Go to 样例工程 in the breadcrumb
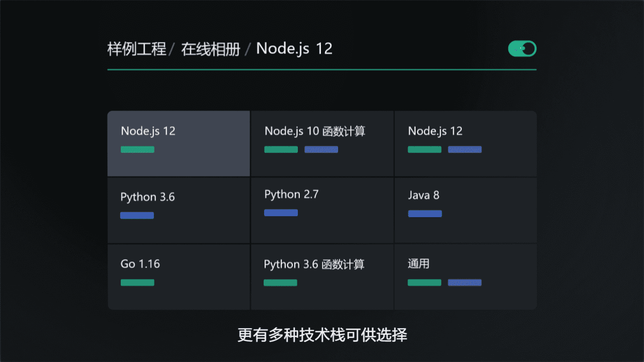Viewport: 644px width, 362px height. tap(136, 49)
